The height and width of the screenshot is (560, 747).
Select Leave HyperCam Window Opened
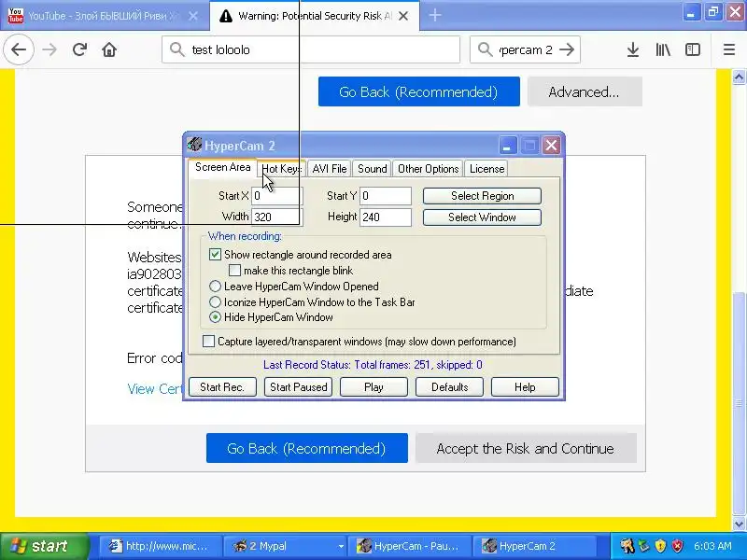coord(215,287)
